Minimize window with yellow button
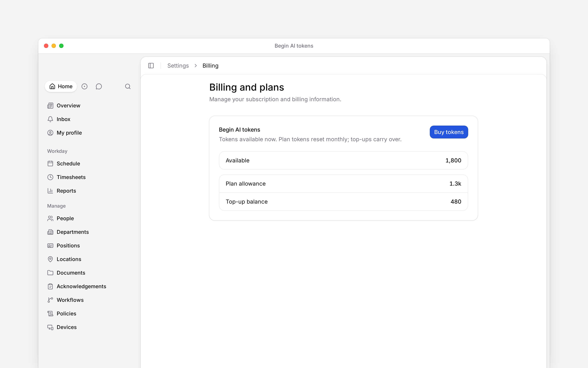The width and height of the screenshot is (588, 368). pyautogui.click(x=54, y=46)
